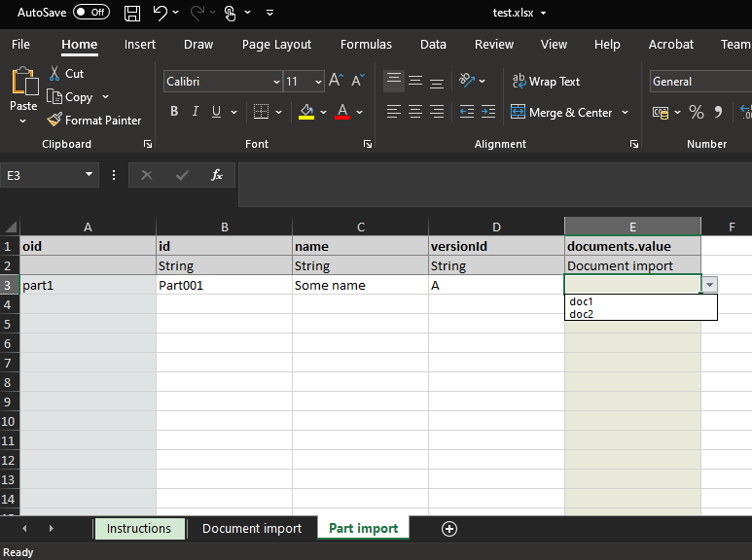Click the Redo arrow icon
This screenshot has width=752, height=560.
[197, 13]
